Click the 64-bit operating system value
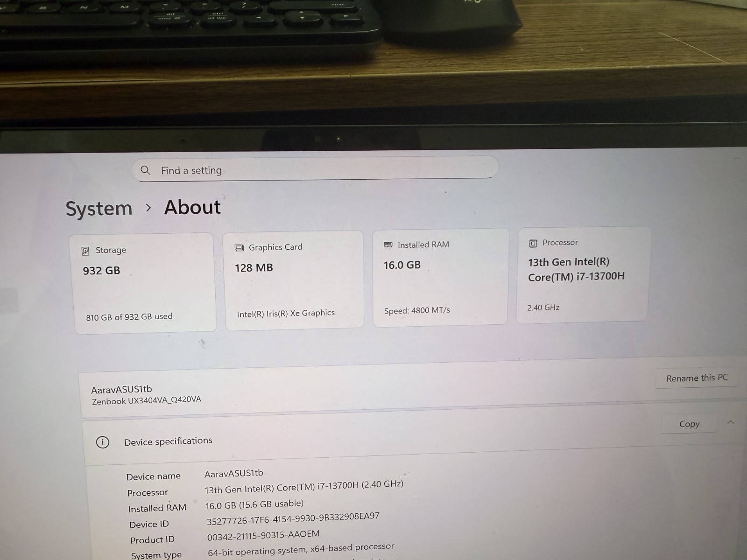 tap(301, 549)
